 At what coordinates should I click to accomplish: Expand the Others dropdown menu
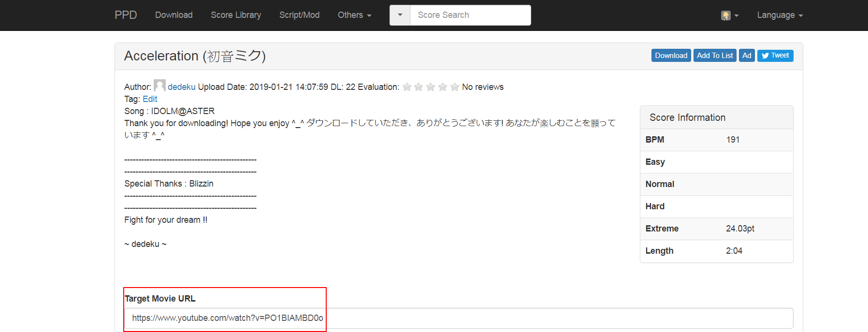pos(354,15)
